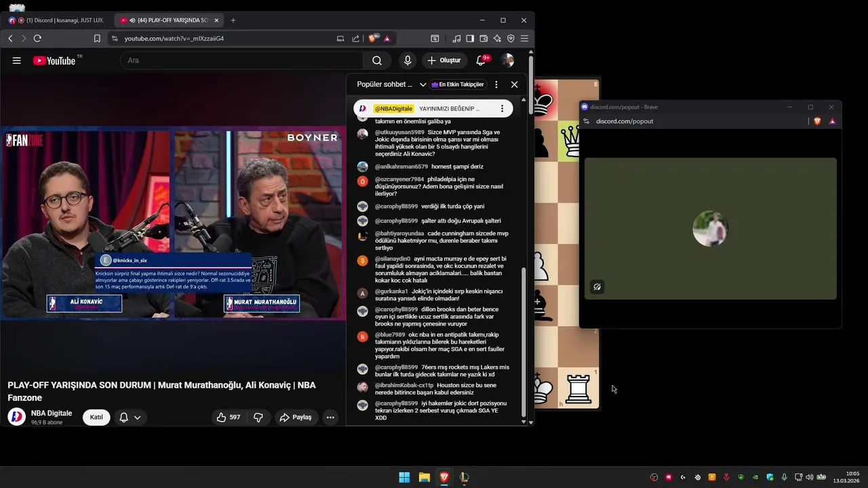Click chat username @silanaydin0
This screenshot has width=868, height=488.
point(393,259)
